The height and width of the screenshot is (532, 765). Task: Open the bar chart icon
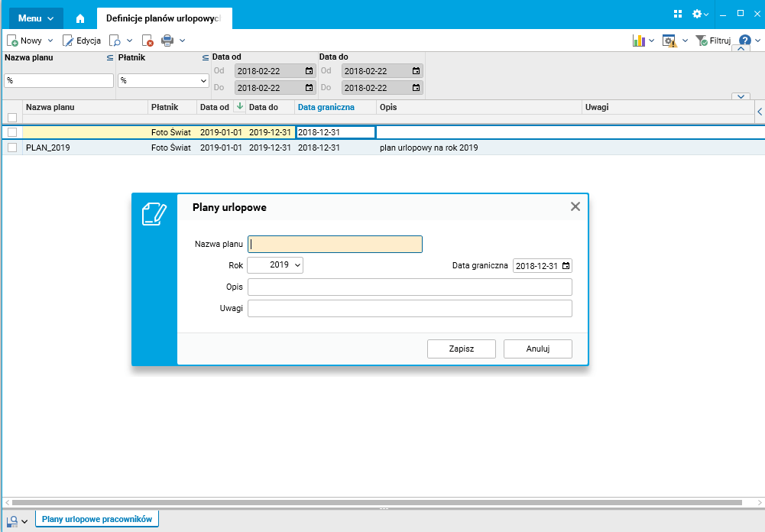639,41
